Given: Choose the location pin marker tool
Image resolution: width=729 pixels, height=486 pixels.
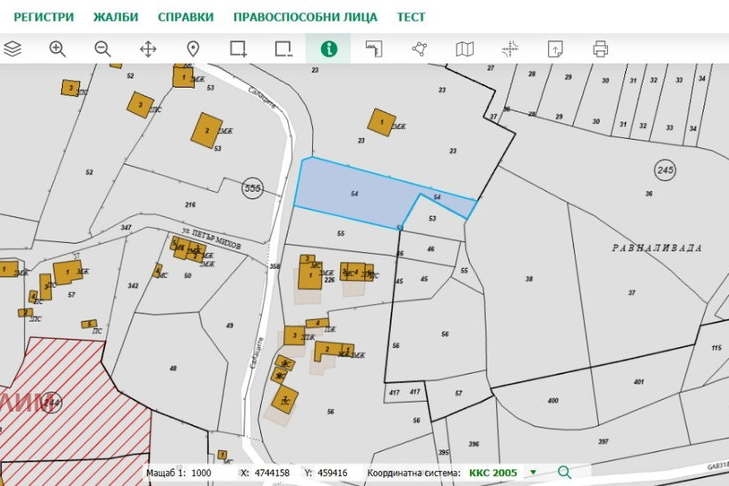Looking at the screenshot, I should coord(193,48).
